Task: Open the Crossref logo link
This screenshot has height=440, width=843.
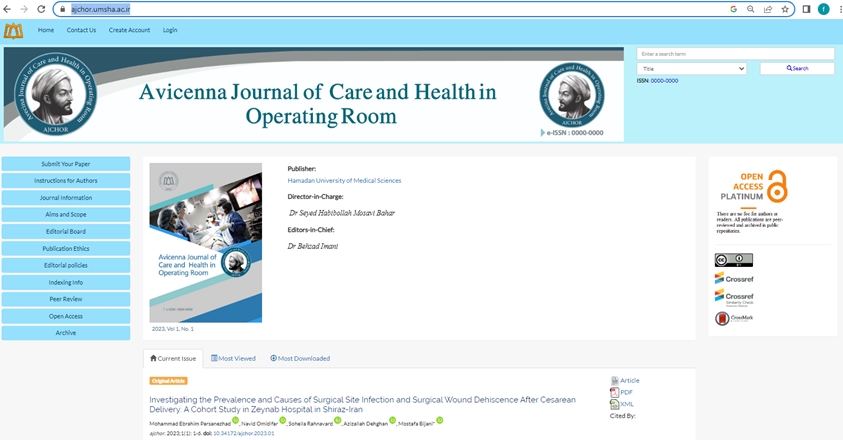Action: click(734, 278)
